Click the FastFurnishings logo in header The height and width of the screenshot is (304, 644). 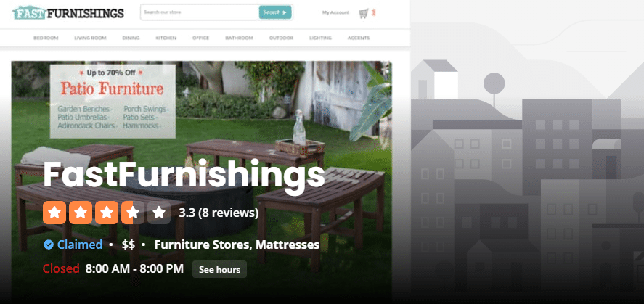[x=68, y=13]
